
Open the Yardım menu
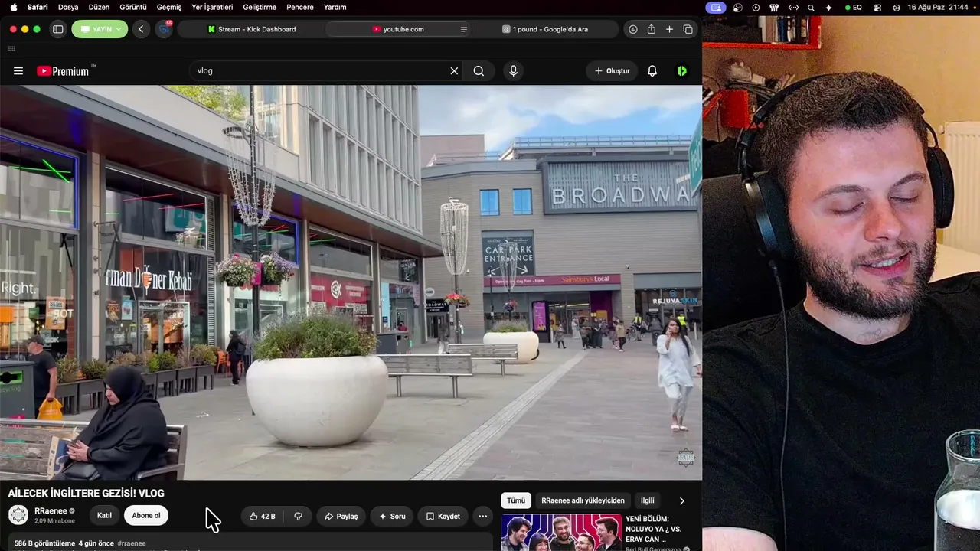coord(335,7)
